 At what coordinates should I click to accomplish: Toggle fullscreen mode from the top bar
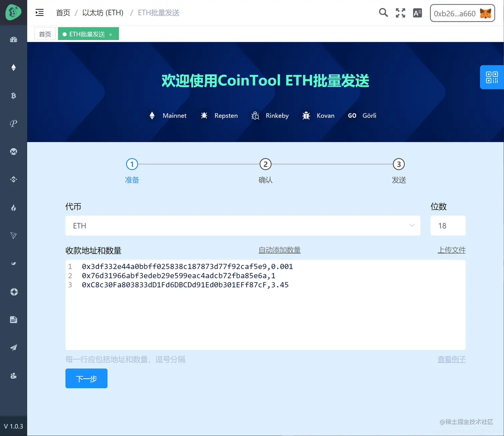[x=400, y=13]
